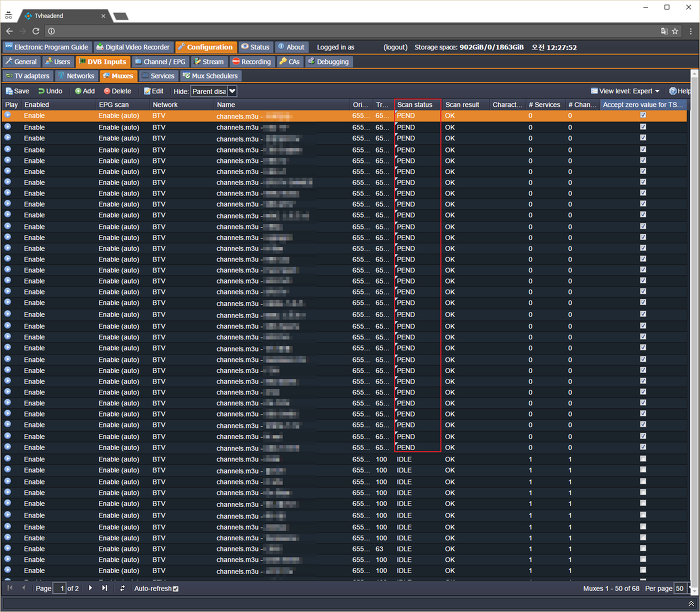Sort by the Scan result column header
The height and width of the screenshot is (612, 700).
pyautogui.click(x=465, y=104)
